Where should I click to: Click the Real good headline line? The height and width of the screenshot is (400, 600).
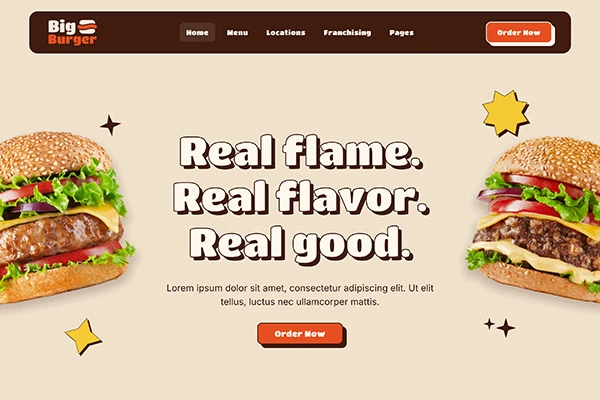[x=301, y=243]
